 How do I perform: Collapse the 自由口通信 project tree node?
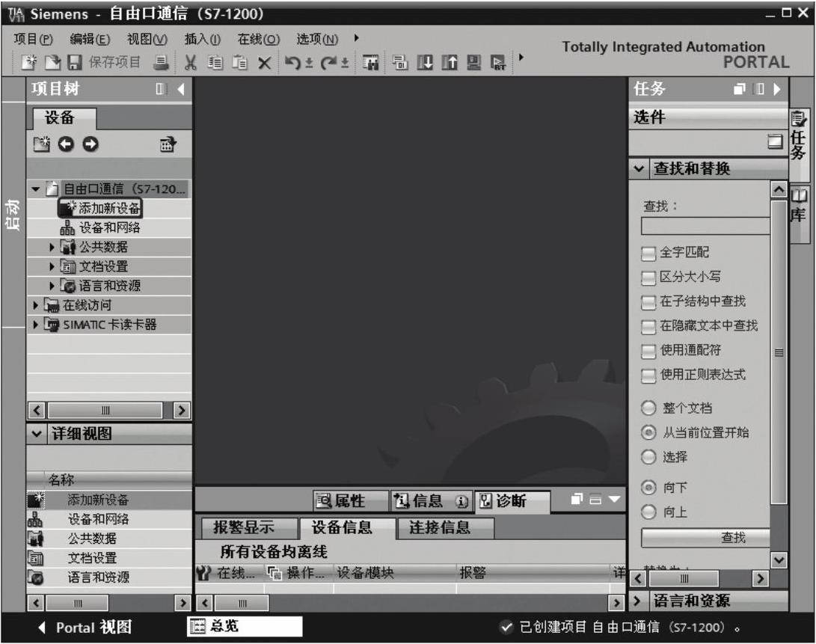[x=35, y=189]
